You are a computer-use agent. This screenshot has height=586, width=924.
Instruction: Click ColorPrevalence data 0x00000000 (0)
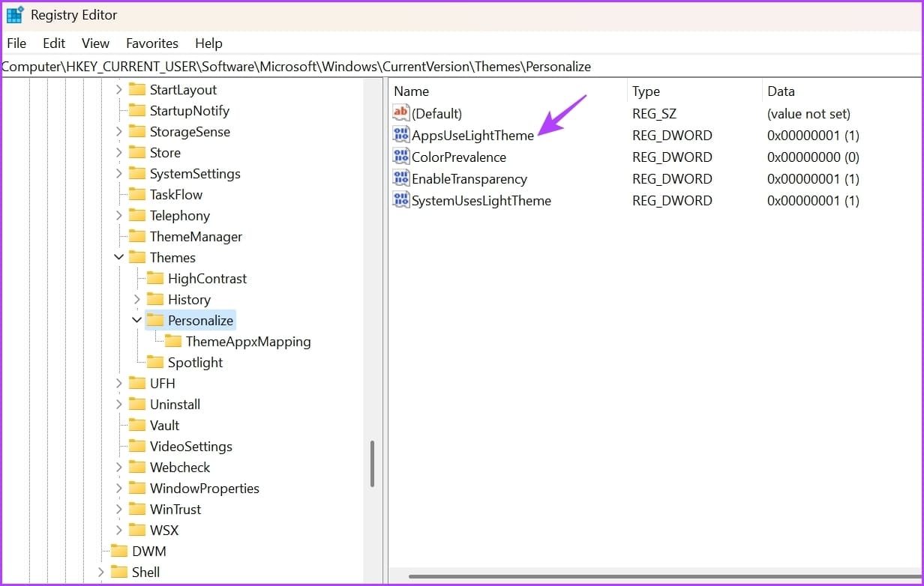(813, 157)
